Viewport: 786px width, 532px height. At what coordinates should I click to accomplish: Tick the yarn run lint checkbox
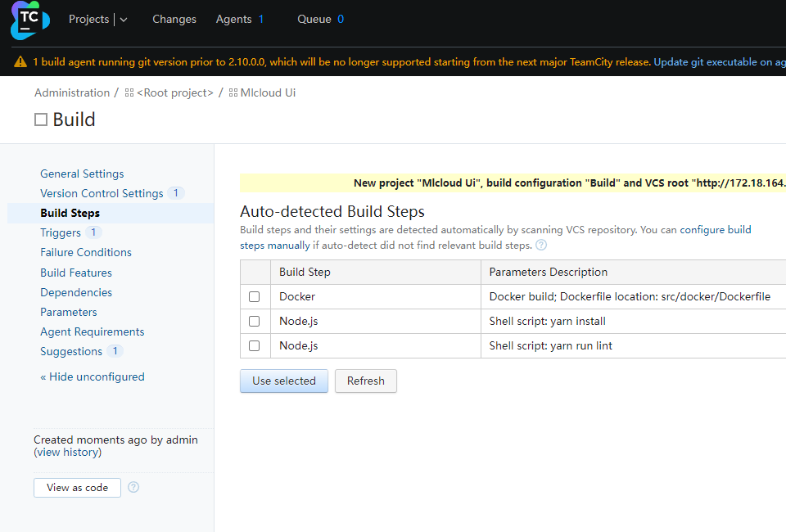coord(254,345)
